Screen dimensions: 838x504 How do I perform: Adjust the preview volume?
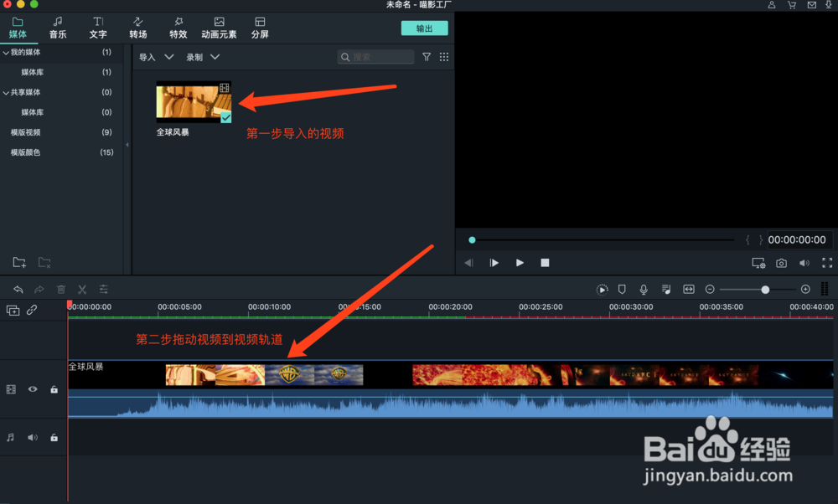(x=804, y=263)
